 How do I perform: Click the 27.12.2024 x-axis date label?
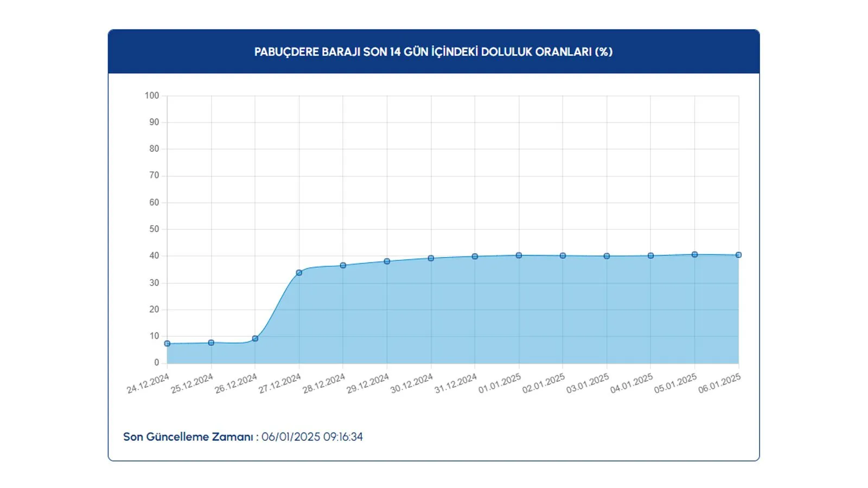(279, 384)
